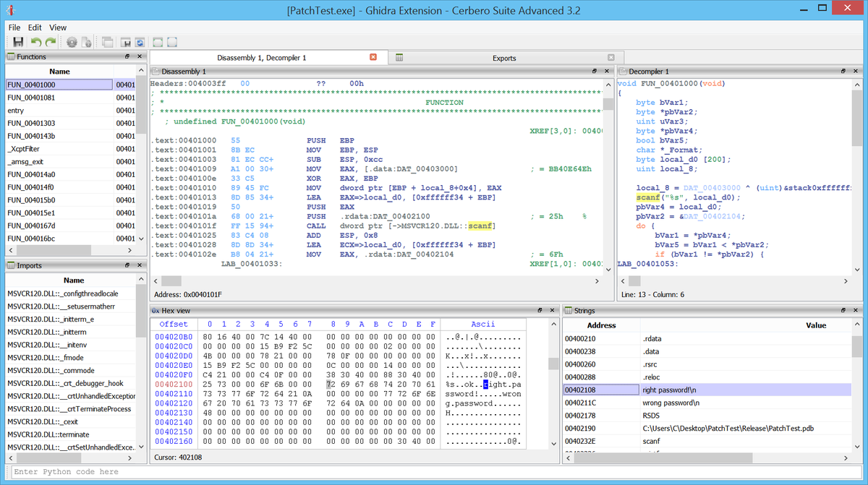
Task: Open the View menu
Action: tap(58, 27)
